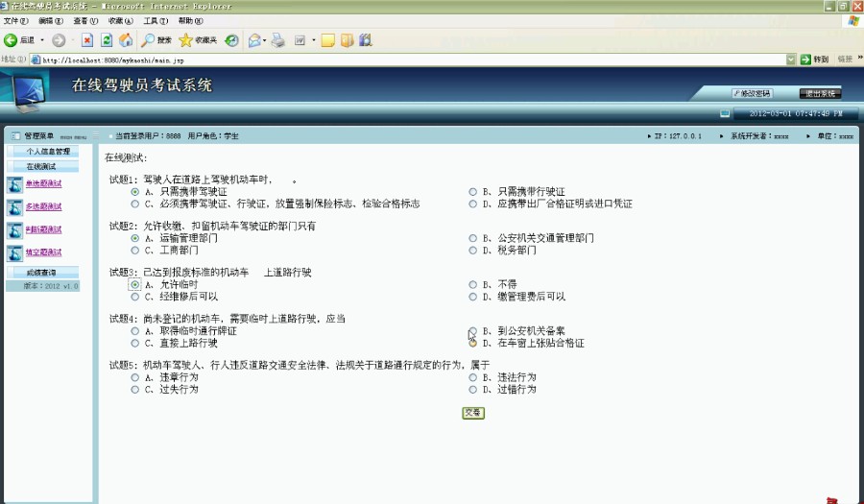The image size is (864, 504).
Task: Click the icon beside 单选题测试
Action: tap(14, 184)
